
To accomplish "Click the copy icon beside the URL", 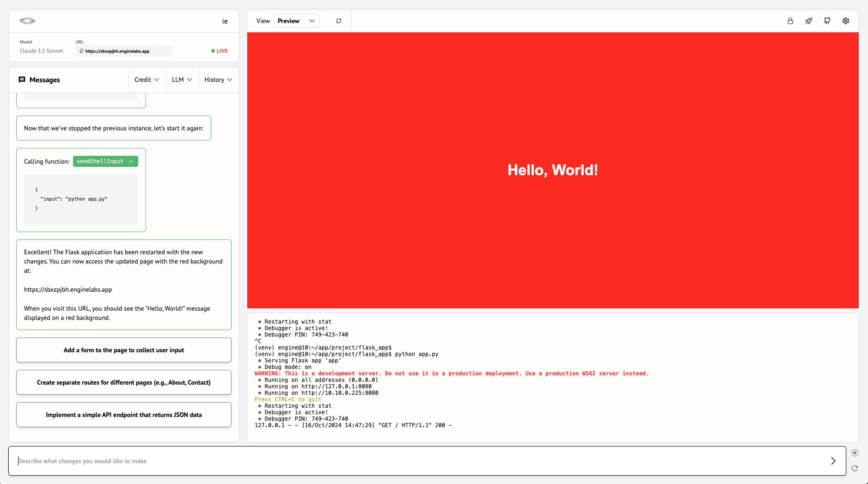I will click(x=82, y=51).
